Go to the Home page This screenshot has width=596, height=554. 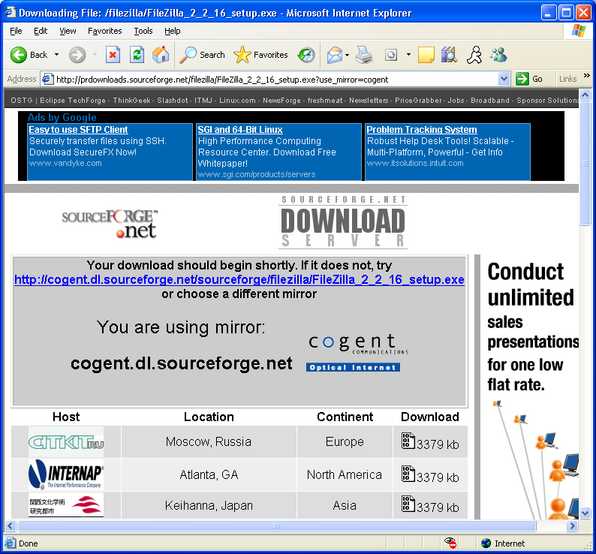[x=160, y=55]
